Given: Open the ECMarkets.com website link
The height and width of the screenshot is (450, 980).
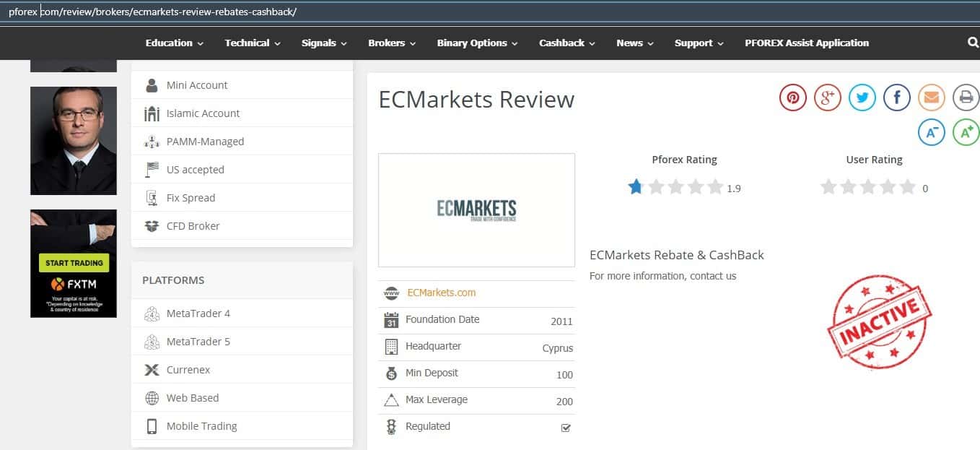Looking at the screenshot, I should click(x=442, y=293).
